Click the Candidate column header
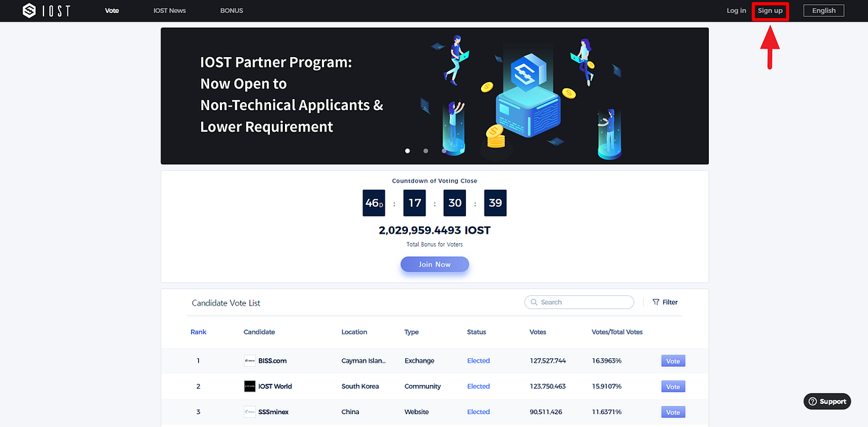The width and height of the screenshot is (868, 427). 259,332
